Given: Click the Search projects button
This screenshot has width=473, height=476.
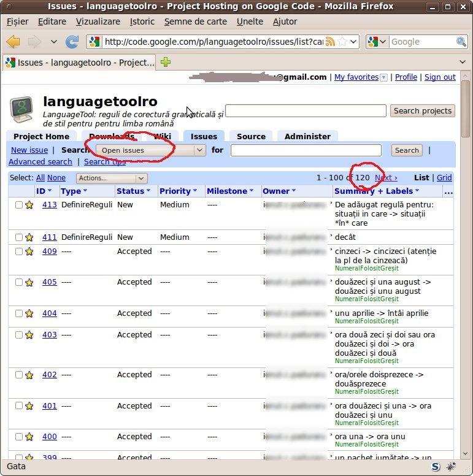Looking at the screenshot, I should 423,111.
